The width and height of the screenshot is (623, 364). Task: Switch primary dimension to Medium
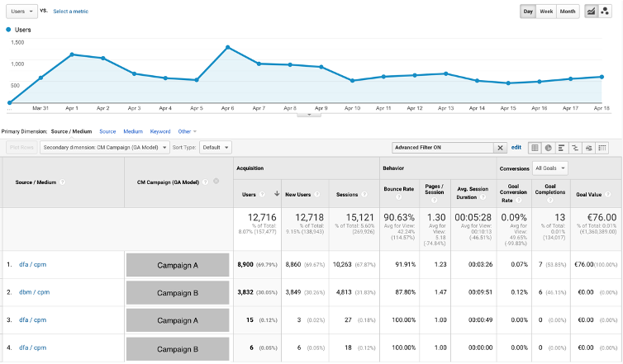[x=133, y=131]
